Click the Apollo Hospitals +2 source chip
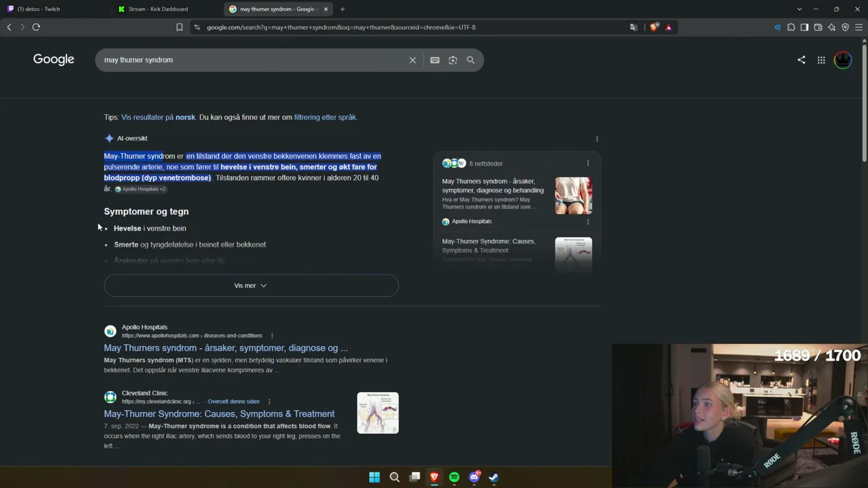The height and width of the screenshot is (488, 868). click(x=140, y=189)
